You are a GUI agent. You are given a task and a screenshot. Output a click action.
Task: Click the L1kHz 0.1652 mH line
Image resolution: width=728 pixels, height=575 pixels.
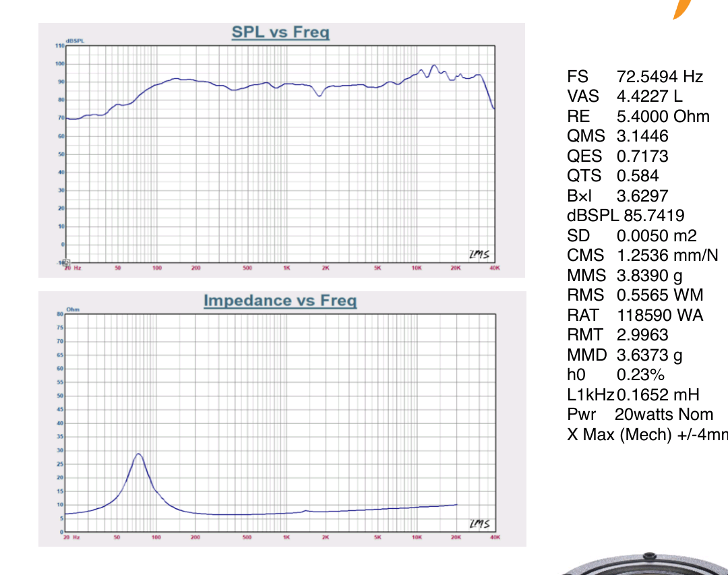click(633, 395)
